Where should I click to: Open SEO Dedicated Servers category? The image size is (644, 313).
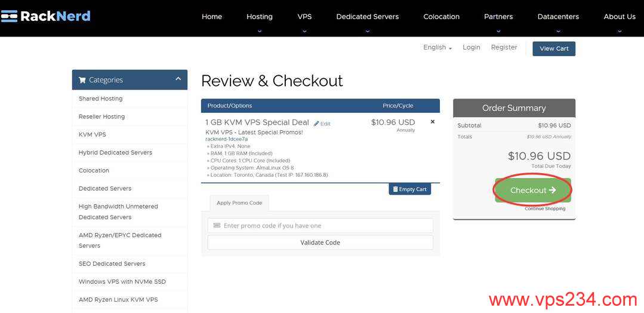coord(130,263)
